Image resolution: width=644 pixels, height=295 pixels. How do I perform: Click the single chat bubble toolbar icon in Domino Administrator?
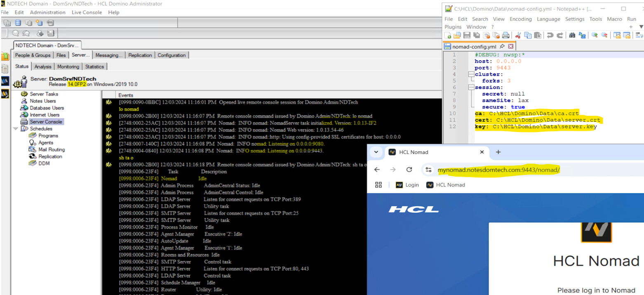click(x=15, y=33)
